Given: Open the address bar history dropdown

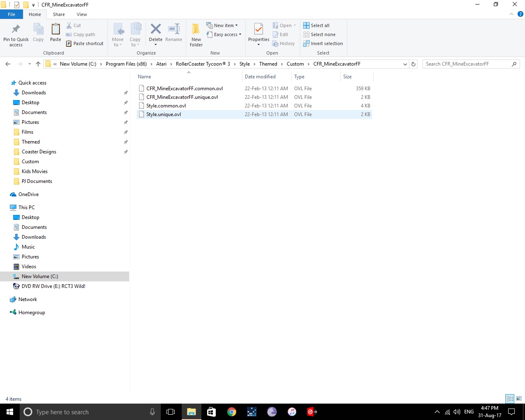Looking at the screenshot, I should point(405,64).
